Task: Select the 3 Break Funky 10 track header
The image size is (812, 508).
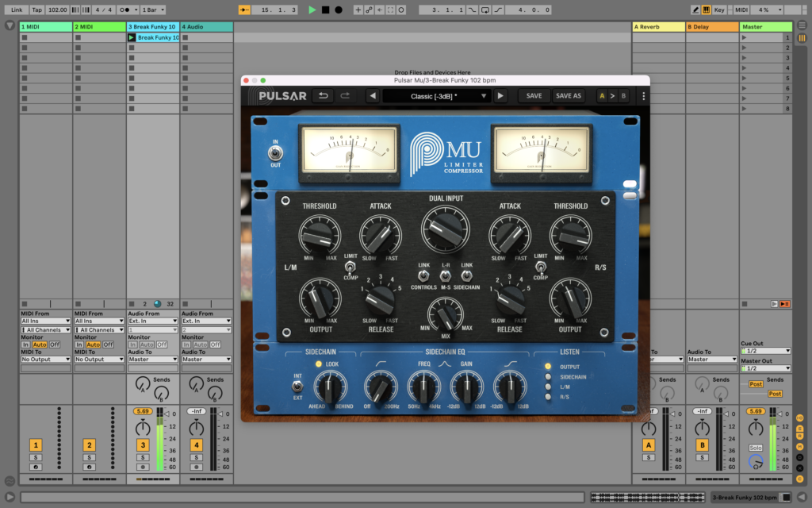Action: pyautogui.click(x=153, y=26)
